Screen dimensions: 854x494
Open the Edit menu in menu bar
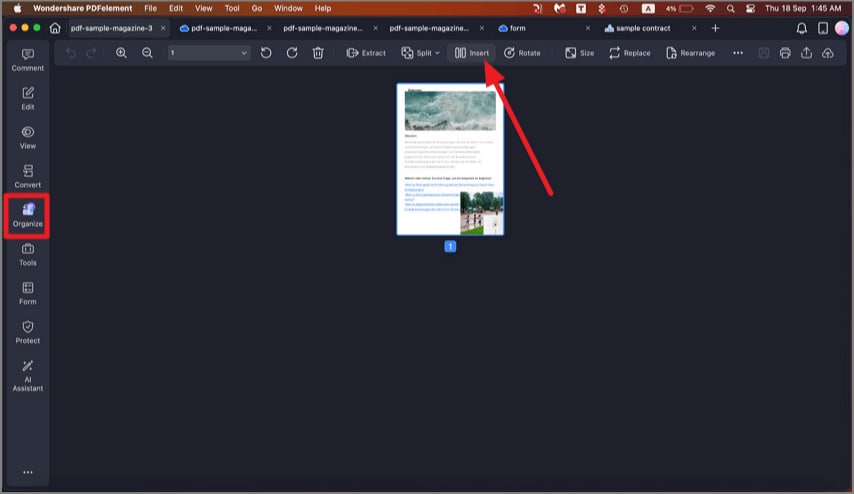(x=175, y=8)
